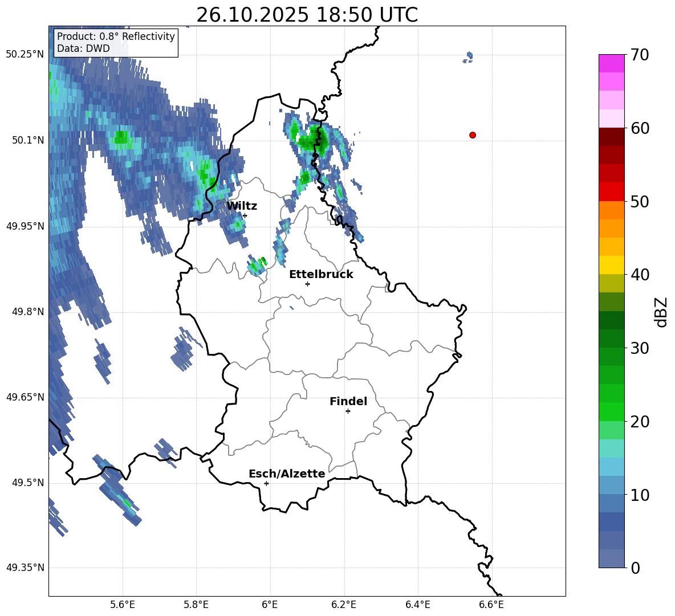Click the magenta top segment of the colorbar
The image size is (675, 616).
(611, 63)
